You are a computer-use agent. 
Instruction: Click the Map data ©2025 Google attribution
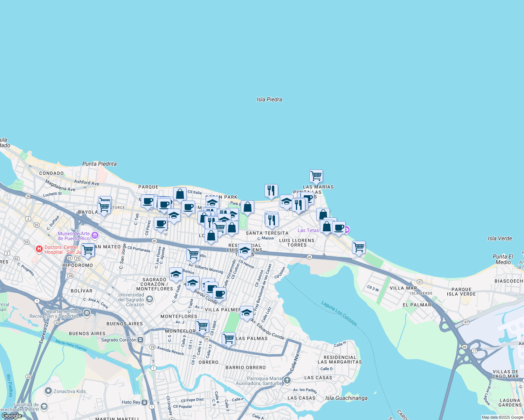[502, 417]
